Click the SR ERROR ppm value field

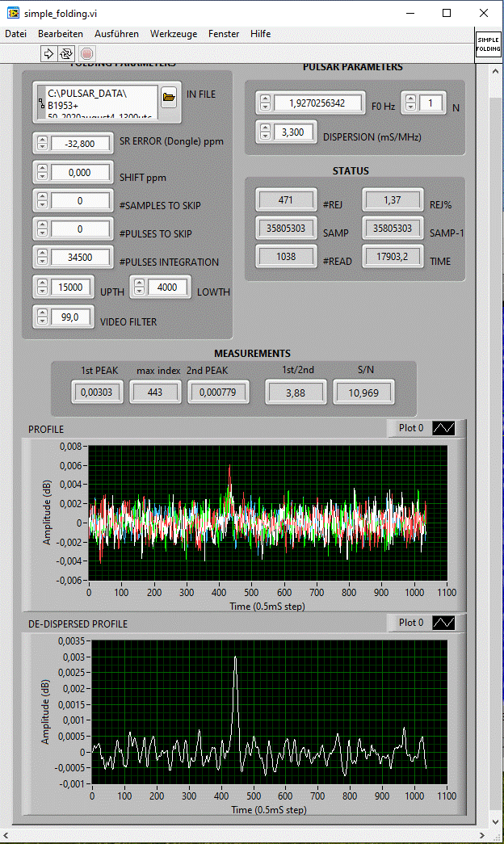click(x=80, y=144)
